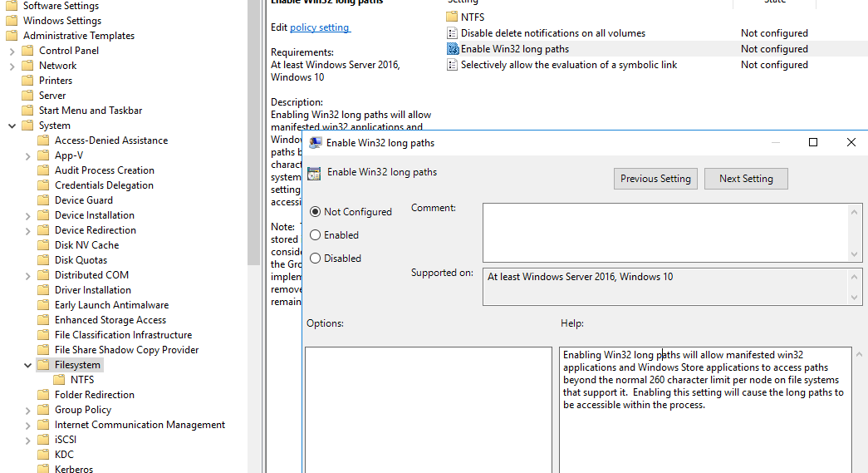Click the Help pane scroll up arrow
This screenshot has width=868, height=473.
[x=859, y=354]
